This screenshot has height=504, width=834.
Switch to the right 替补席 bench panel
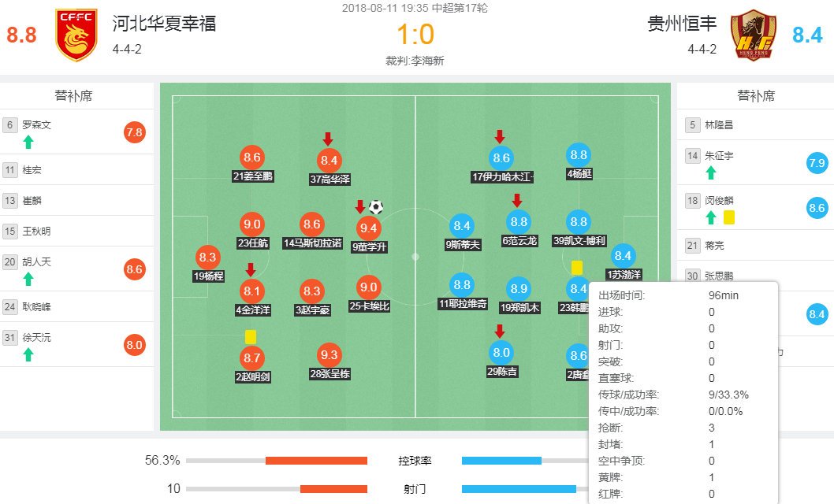754,94
